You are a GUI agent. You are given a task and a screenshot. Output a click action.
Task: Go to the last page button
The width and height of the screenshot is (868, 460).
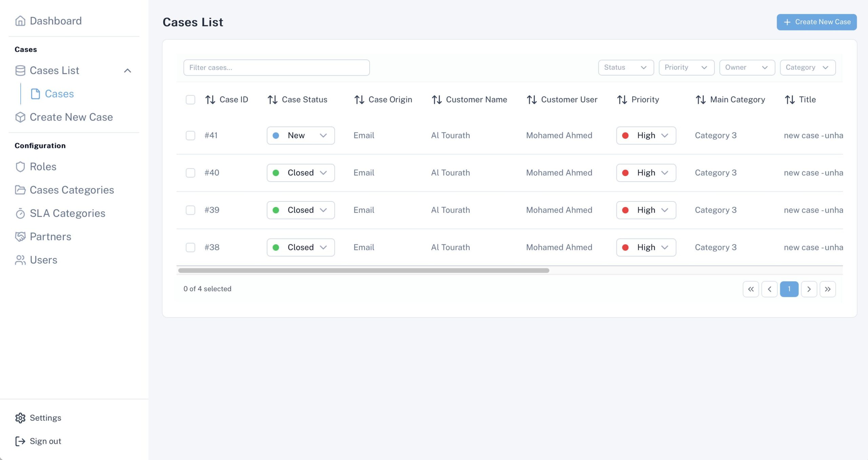coord(827,289)
